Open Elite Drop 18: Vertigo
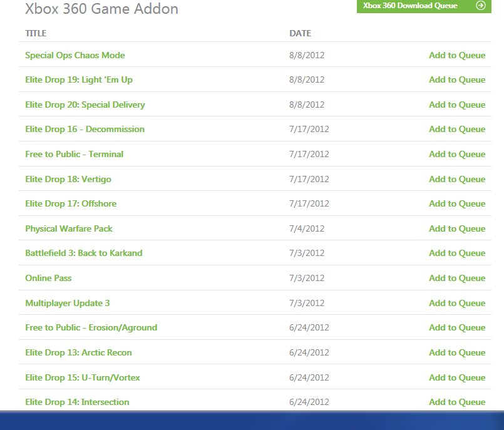This screenshot has width=504, height=430. point(68,180)
